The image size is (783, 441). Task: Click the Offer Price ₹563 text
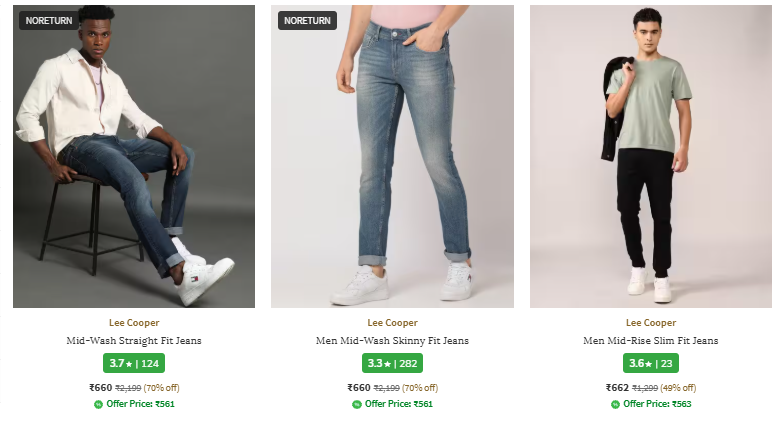click(x=657, y=404)
